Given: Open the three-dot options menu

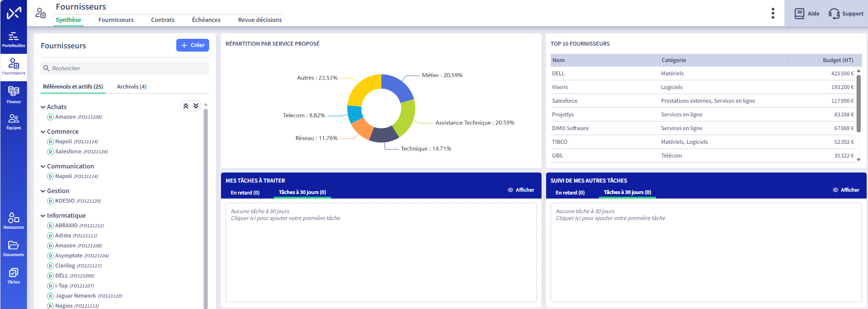Looking at the screenshot, I should tap(773, 13).
